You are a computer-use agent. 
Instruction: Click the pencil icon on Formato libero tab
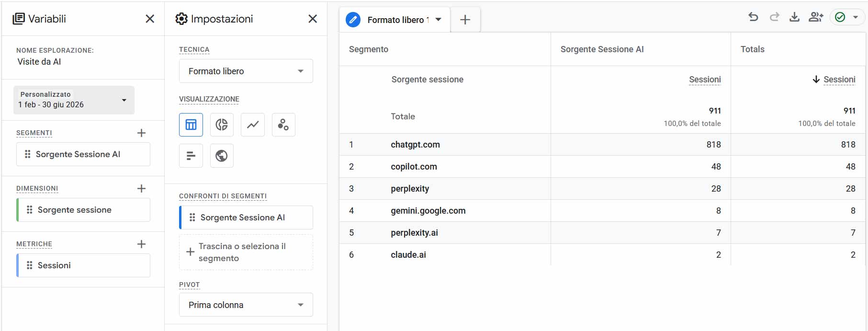coord(353,20)
